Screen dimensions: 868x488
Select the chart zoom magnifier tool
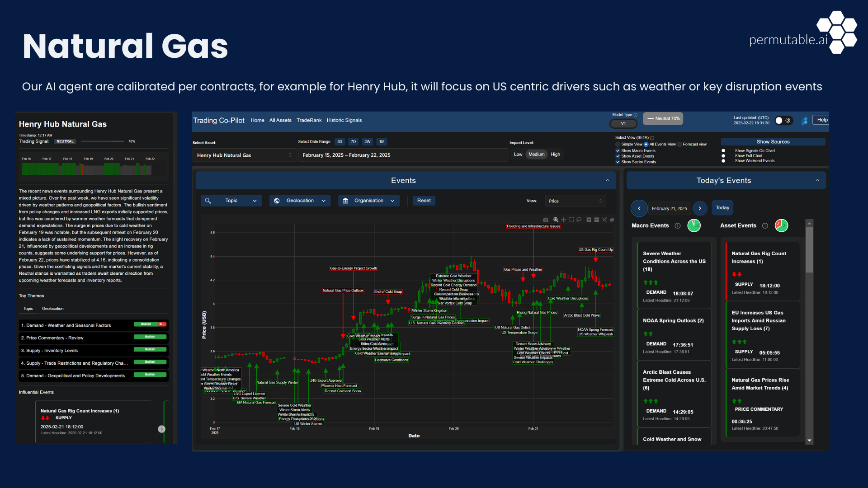point(556,220)
